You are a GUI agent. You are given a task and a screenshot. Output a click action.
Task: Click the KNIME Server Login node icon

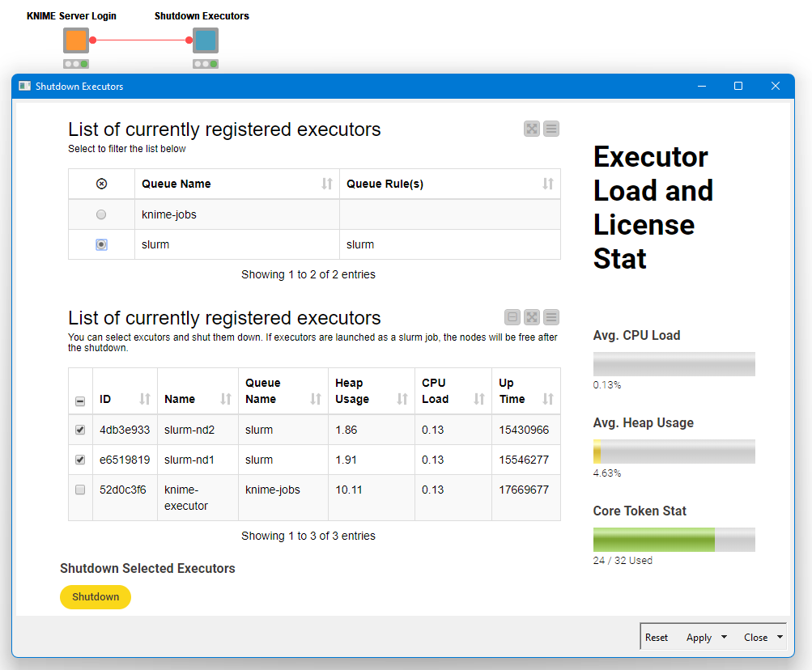pyautogui.click(x=76, y=40)
